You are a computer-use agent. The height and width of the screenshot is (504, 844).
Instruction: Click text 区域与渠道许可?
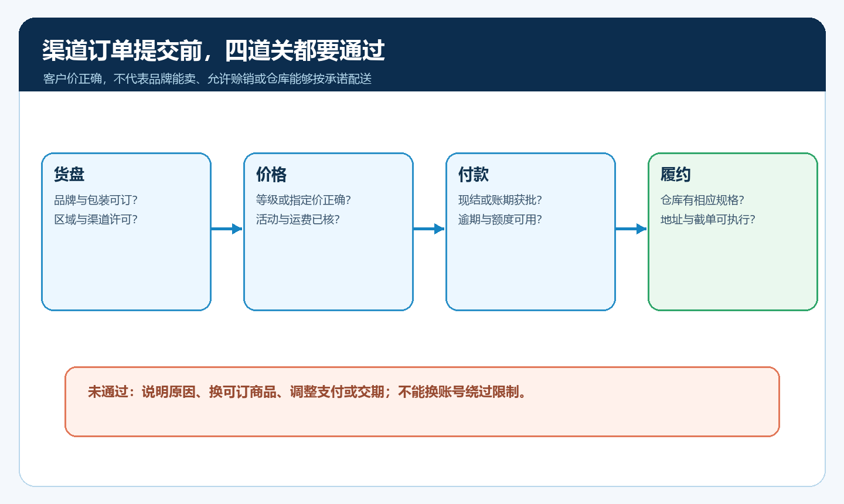pyautogui.click(x=96, y=219)
